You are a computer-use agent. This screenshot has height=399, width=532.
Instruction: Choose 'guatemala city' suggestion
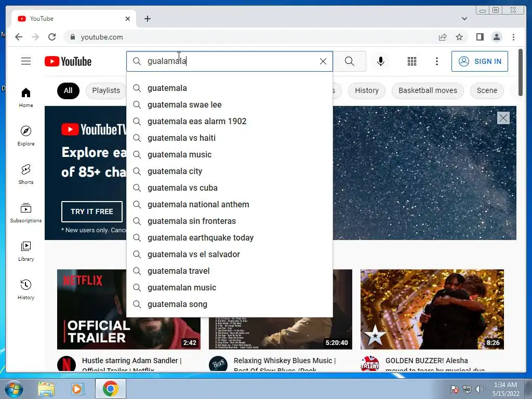(x=230, y=171)
